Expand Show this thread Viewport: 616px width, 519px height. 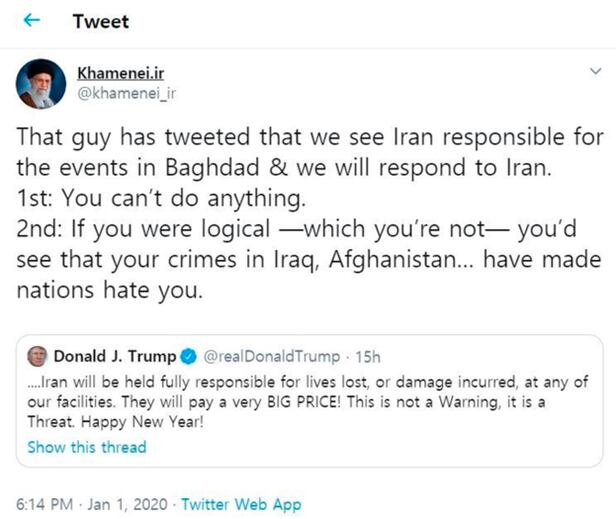(x=86, y=447)
